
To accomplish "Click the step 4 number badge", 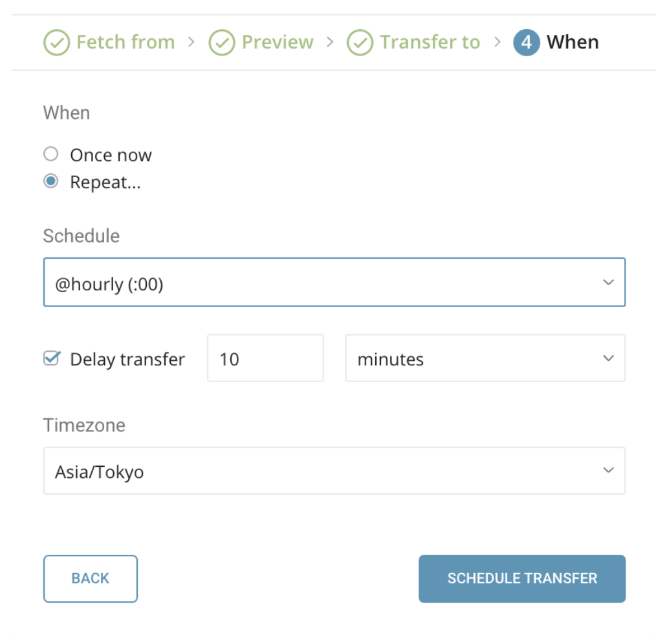I will (x=527, y=43).
